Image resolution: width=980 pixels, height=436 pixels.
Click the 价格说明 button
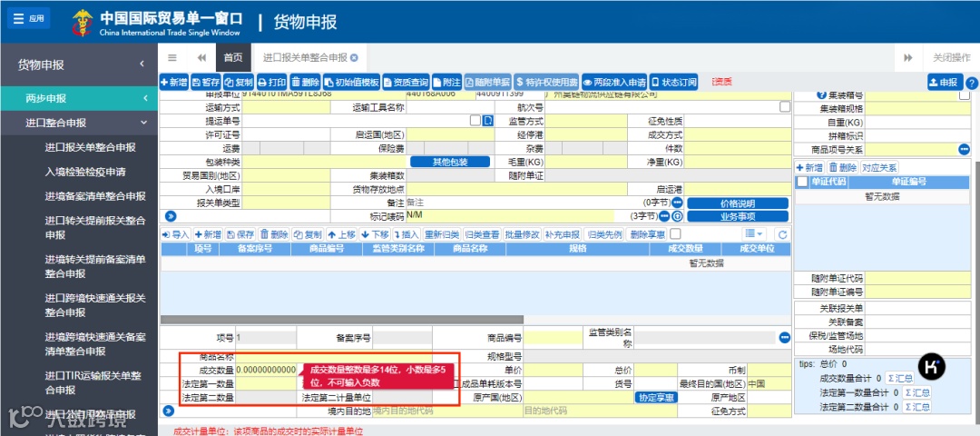tap(738, 203)
